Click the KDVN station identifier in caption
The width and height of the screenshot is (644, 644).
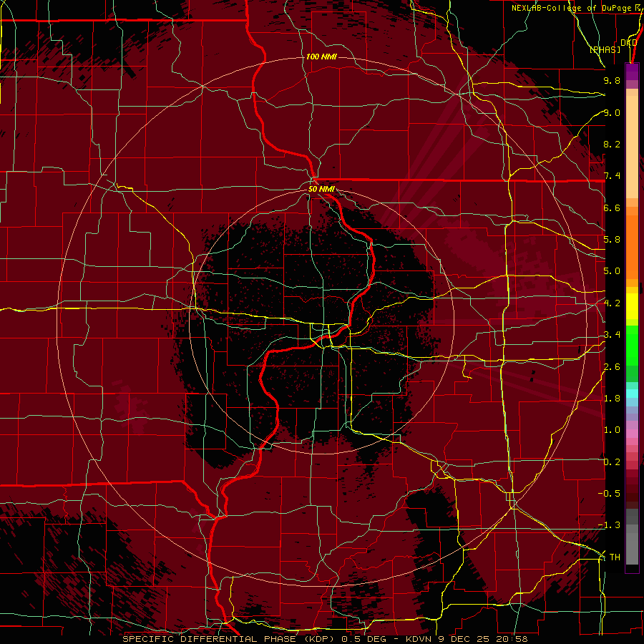point(419,639)
